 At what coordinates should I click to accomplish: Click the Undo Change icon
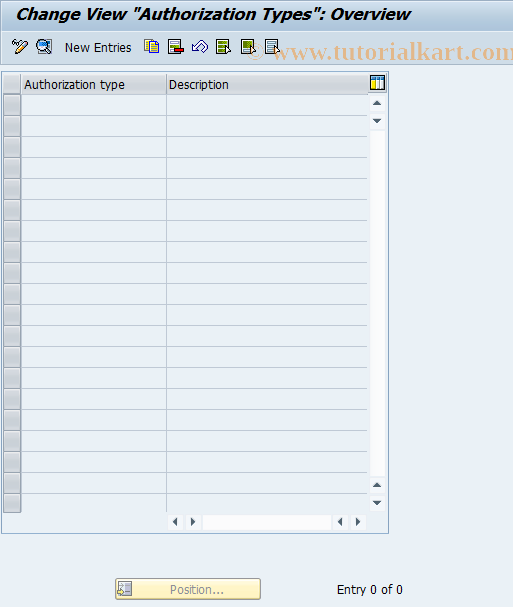[x=200, y=47]
